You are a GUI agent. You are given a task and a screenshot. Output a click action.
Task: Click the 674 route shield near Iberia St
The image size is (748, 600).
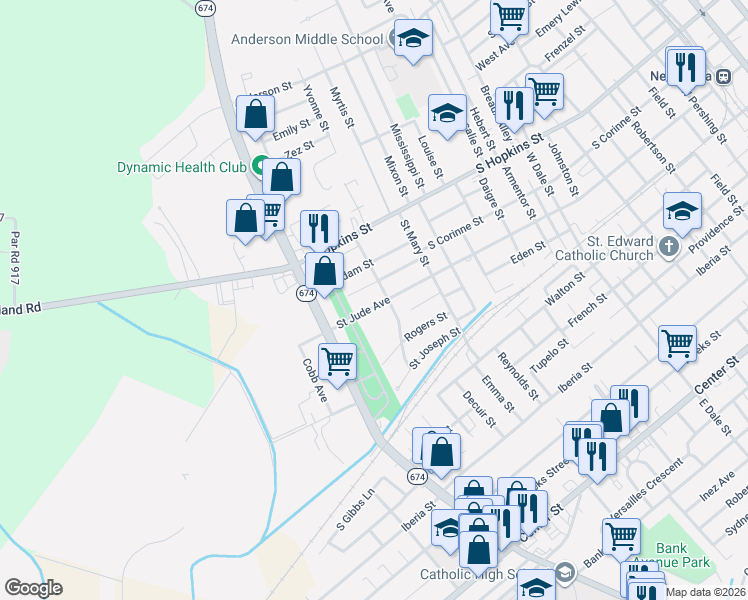[417, 476]
